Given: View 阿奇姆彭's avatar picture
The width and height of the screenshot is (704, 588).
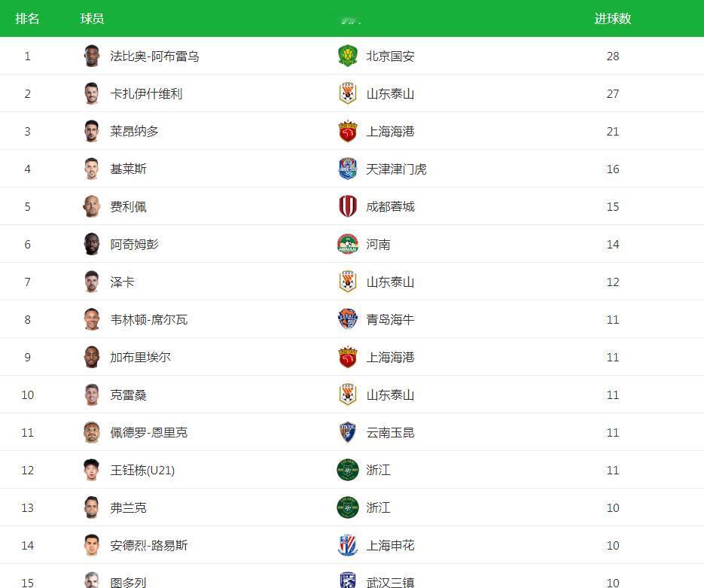Looking at the screenshot, I should pos(92,244).
